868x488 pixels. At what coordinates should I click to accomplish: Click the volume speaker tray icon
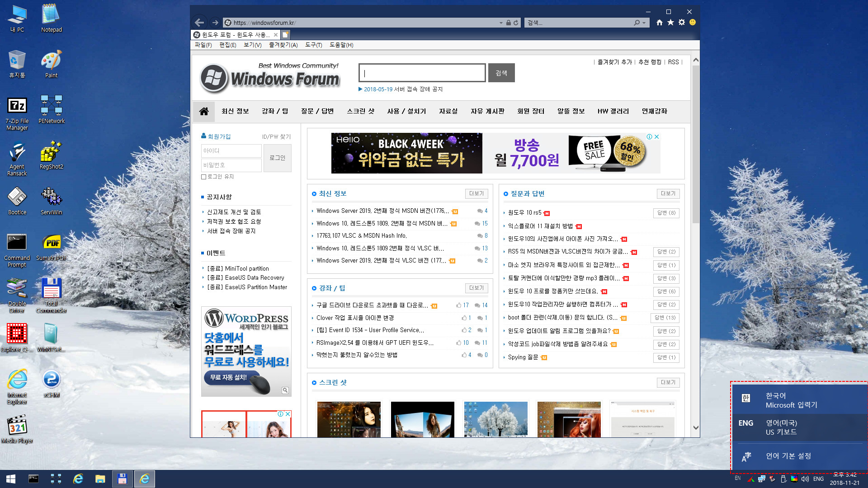coord(805,479)
